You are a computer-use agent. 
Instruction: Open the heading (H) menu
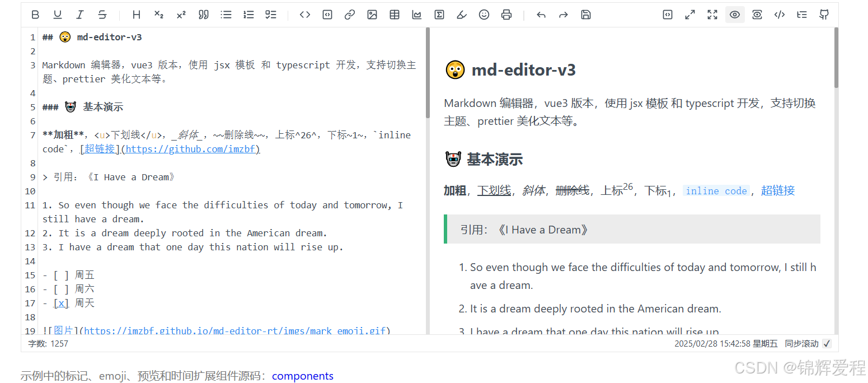pos(137,15)
